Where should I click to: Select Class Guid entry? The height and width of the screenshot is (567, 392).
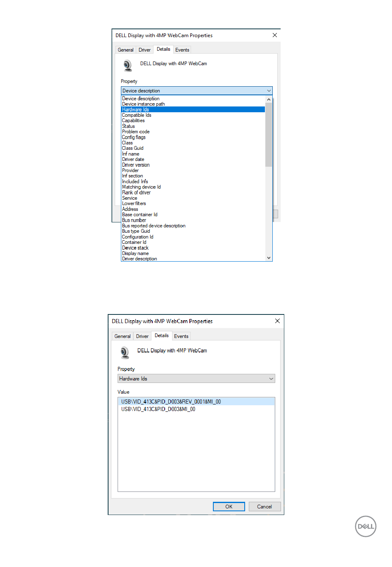pyautogui.click(x=193, y=148)
